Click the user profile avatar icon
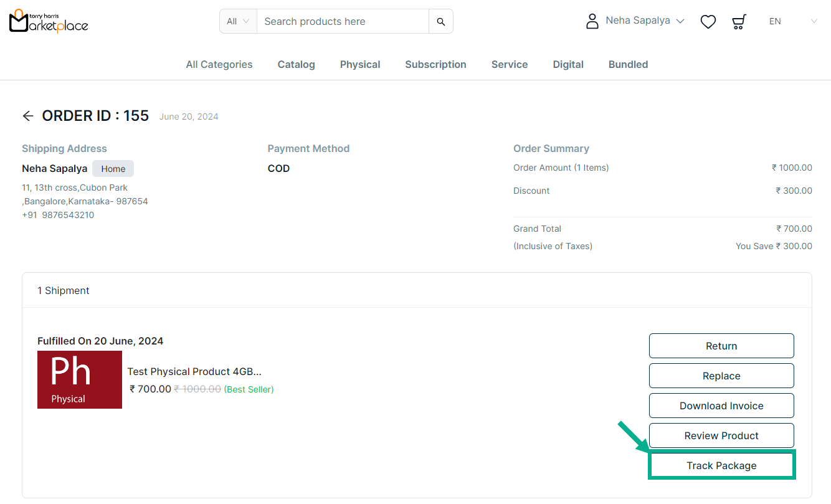The height and width of the screenshot is (504, 831). point(592,21)
